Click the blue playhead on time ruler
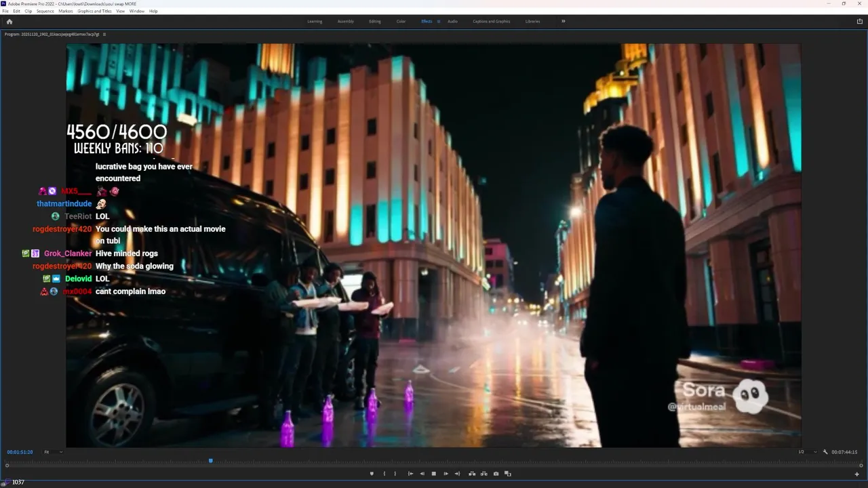The width and height of the screenshot is (868, 488). click(211, 461)
